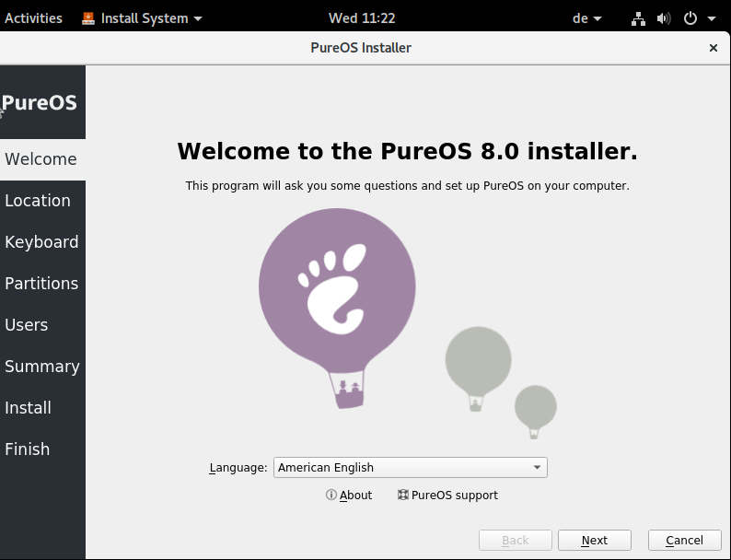731x560 pixels.
Task: Select the Partitions step in sidebar
Action: [41, 284]
